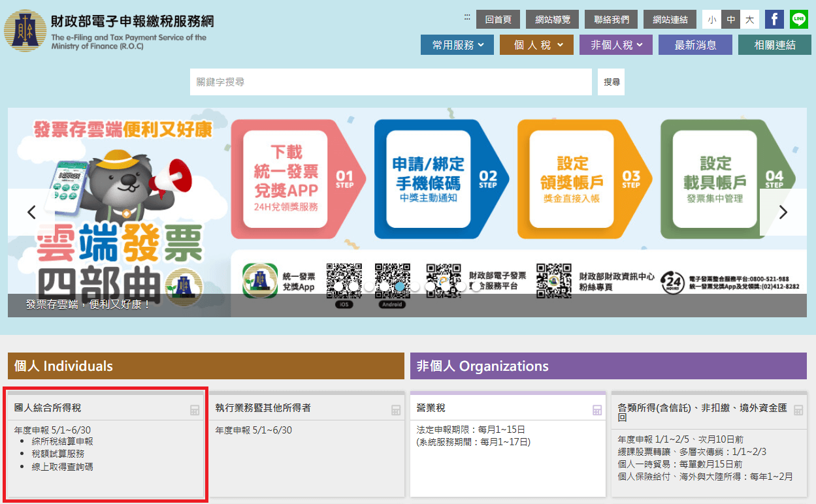Expand the 常用服務 dropdown menu
Viewport: 816px width, 504px height.
tap(457, 45)
